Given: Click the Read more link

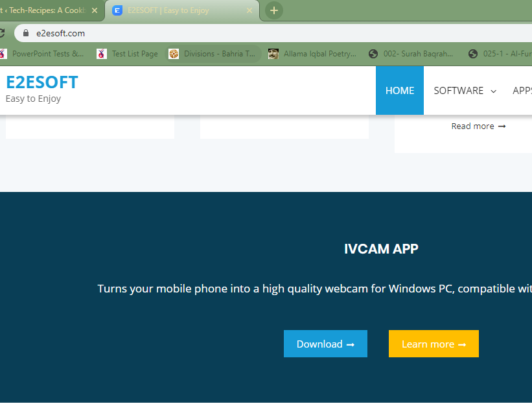Looking at the screenshot, I should (x=478, y=126).
